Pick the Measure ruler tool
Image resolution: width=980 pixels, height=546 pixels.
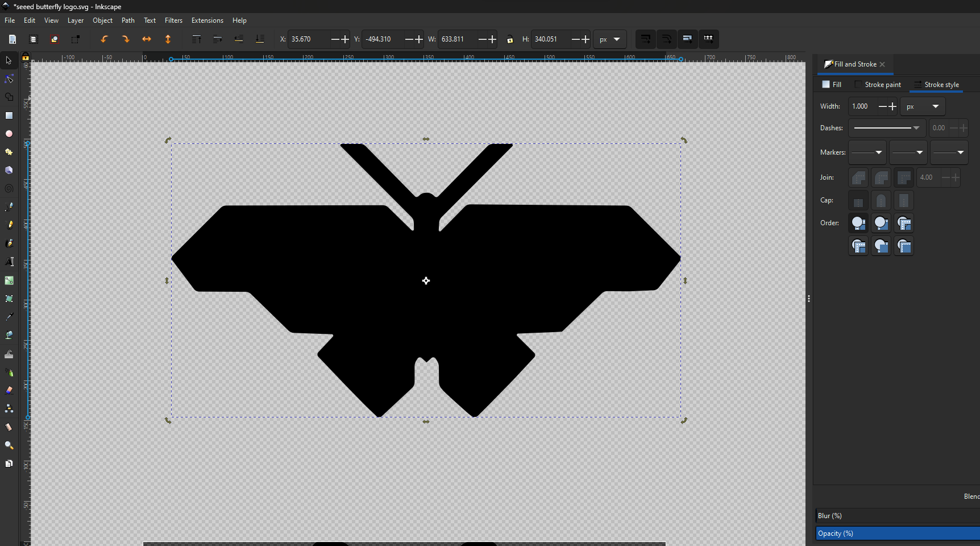tap(9, 427)
